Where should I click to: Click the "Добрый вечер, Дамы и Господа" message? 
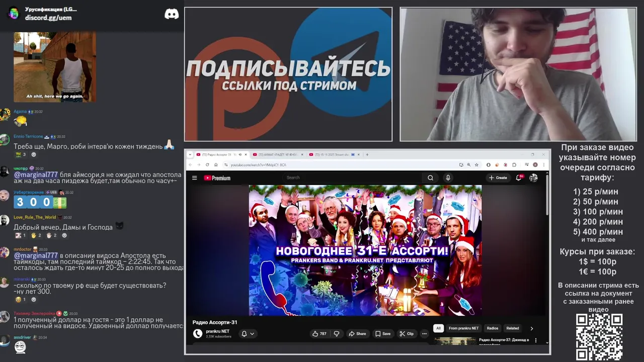63,227
